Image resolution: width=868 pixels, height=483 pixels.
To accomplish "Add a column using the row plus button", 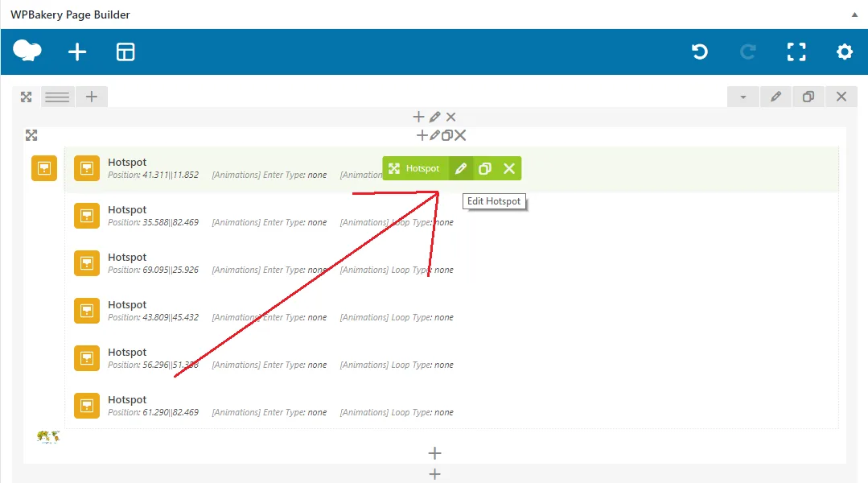I will click(92, 97).
